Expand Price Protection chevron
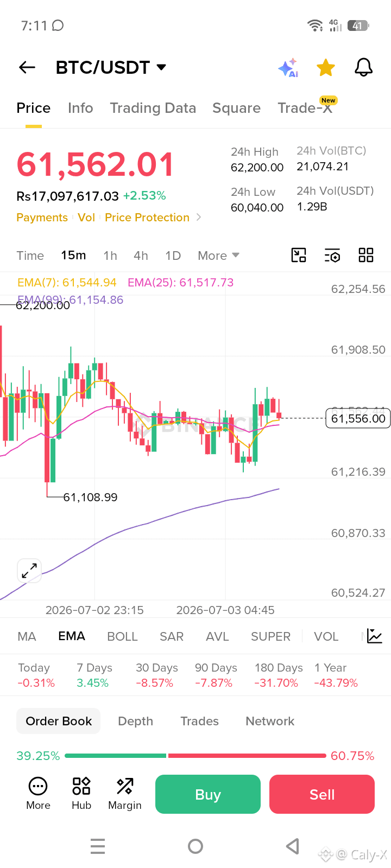 click(199, 217)
